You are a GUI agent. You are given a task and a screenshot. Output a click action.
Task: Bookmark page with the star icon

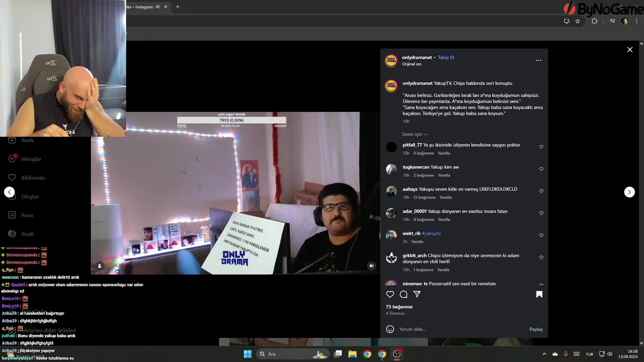pyautogui.click(x=578, y=21)
